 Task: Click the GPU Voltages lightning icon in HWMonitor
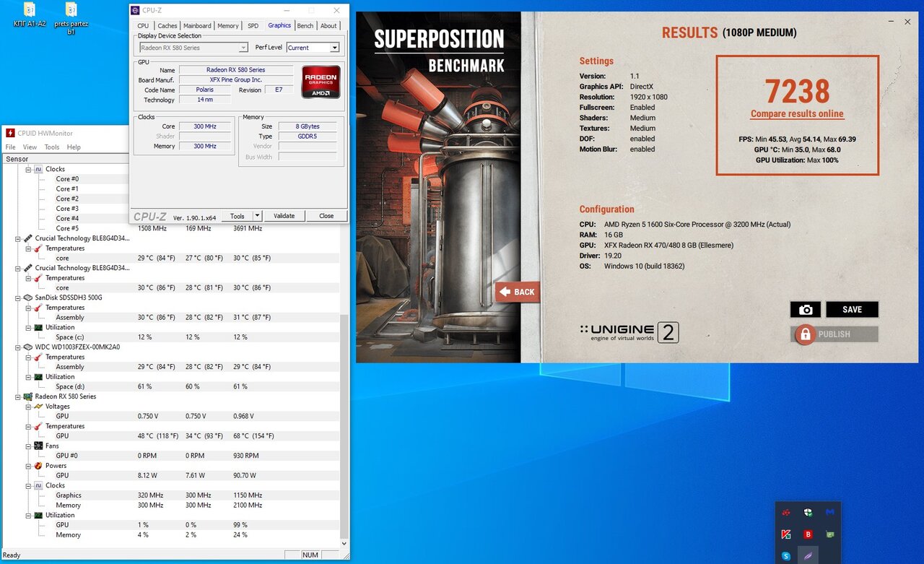coord(38,407)
